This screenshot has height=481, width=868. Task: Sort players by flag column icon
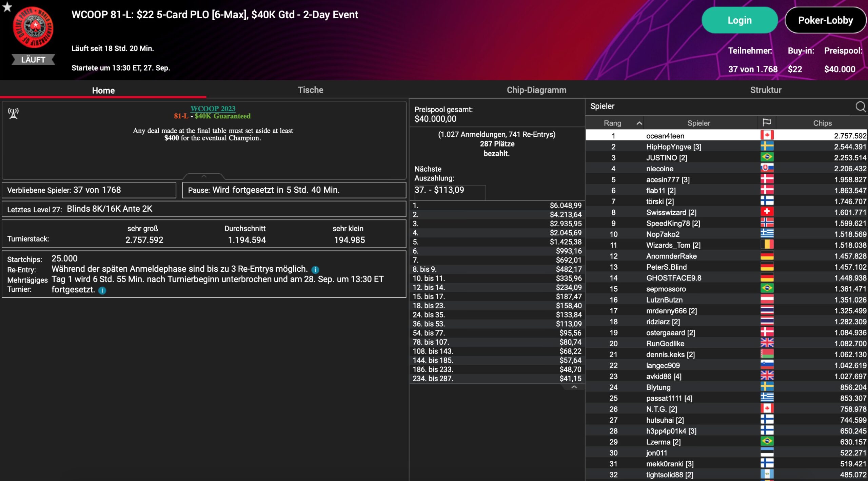click(x=767, y=123)
